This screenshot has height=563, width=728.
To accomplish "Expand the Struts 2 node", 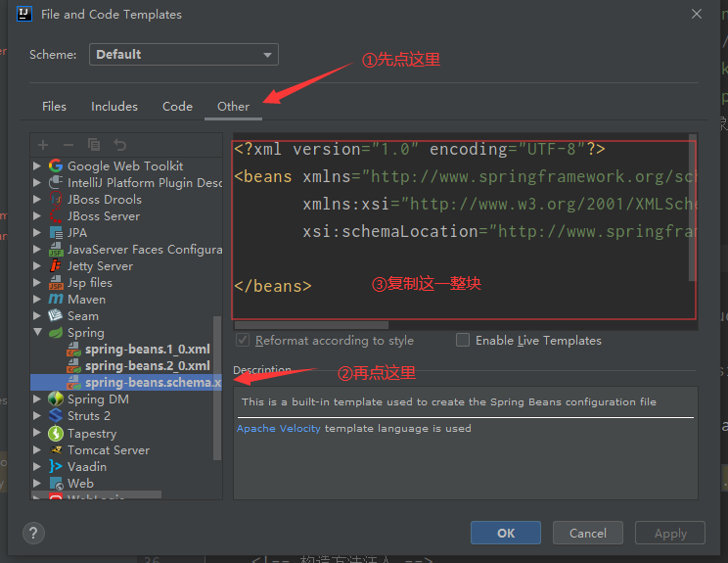I will (37, 416).
